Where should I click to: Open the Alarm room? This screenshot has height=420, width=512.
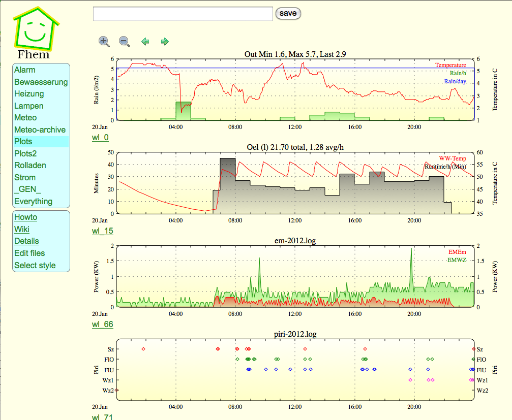tap(25, 70)
